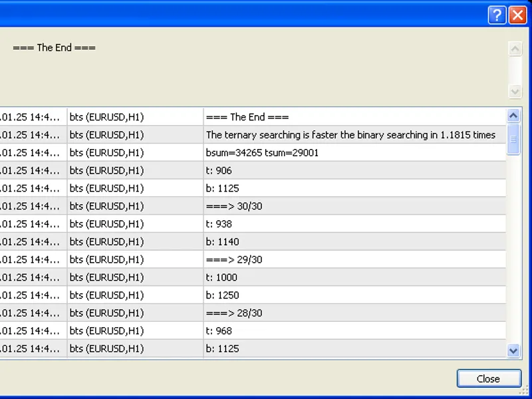Select the 't: 906' log entry
Image resolution: width=532 pixels, height=399 pixels.
tap(253, 171)
